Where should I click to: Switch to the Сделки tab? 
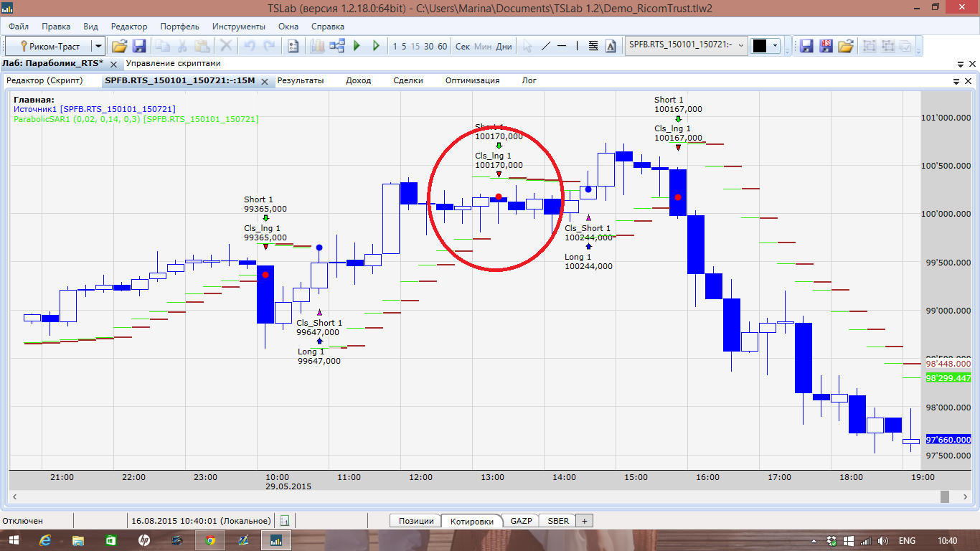(x=408, y=80)
